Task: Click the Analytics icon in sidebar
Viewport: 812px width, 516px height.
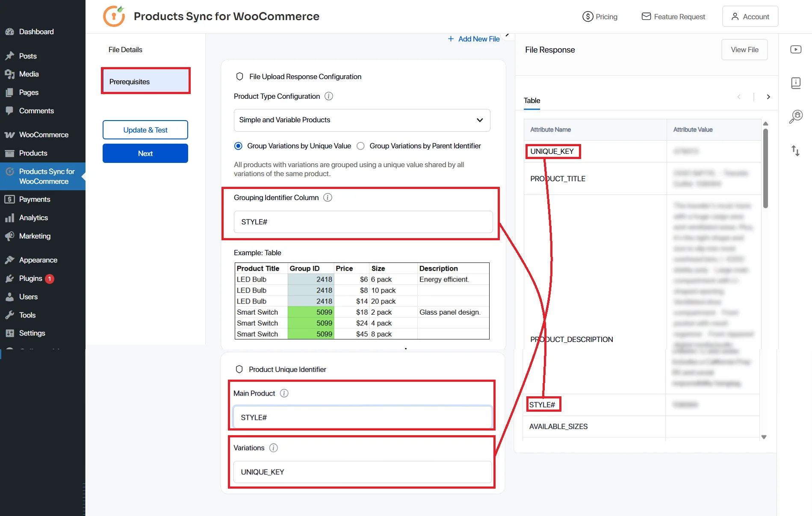Action: click(x=10, y=218)
